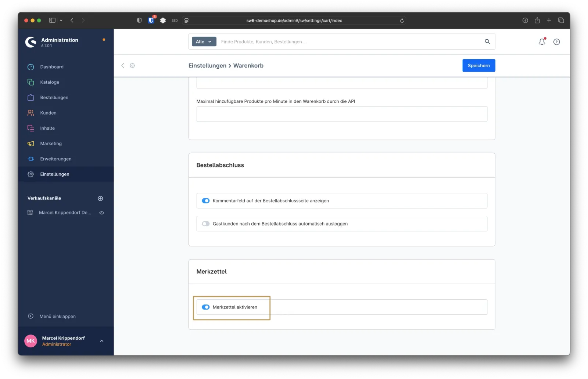This screenshot has height=379, width=588.
Task: Open Kataloge in the sidebar menu
Action: (x=50, y=82)
